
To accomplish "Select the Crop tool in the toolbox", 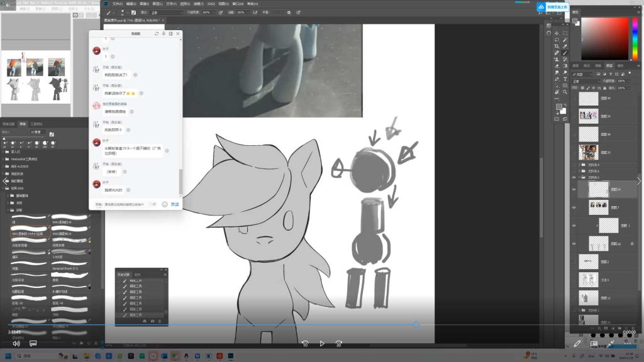I will click(557, 46).
